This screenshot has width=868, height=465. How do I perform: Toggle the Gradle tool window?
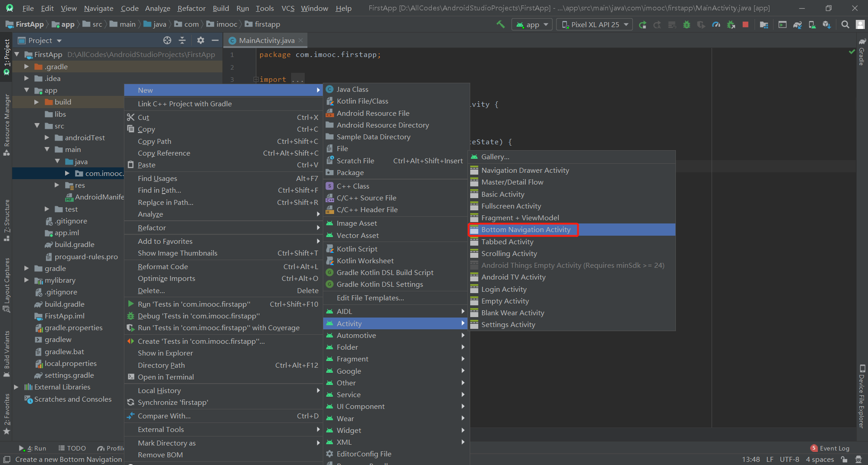point(862,52)
